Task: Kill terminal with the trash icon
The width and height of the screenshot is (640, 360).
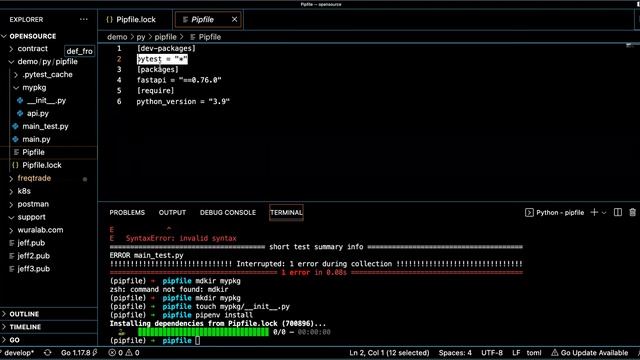Action: coord(632,212)
